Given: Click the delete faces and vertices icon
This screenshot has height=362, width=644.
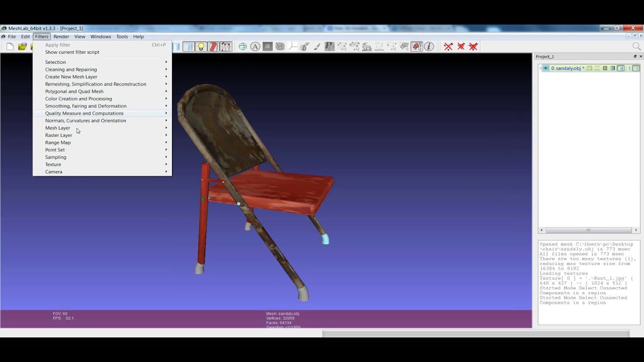Looking at the screenshot, I should 473,46.
